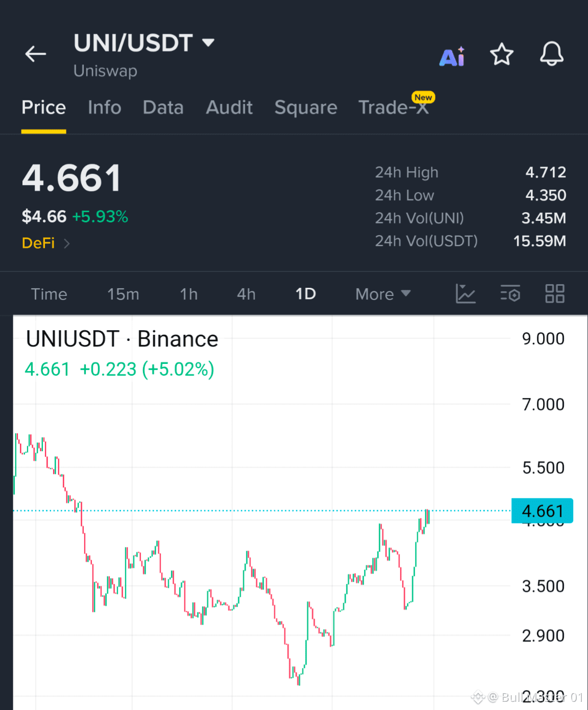This screenshot has height=710, width=588.
Task: Tap the 24h Vol(USDT) value 15.59M
Action: (x=539, y=241)
